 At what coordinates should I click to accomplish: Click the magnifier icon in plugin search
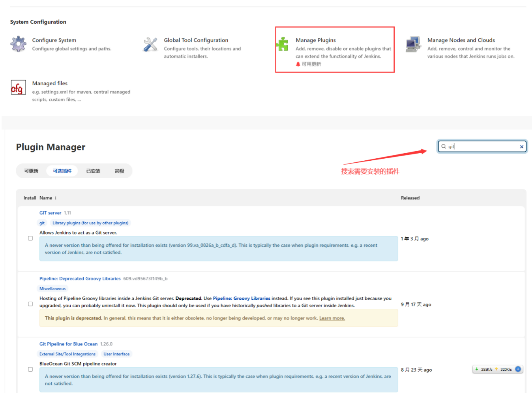coord(444,146)
